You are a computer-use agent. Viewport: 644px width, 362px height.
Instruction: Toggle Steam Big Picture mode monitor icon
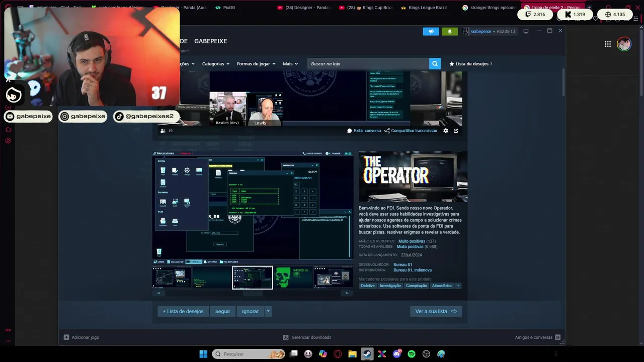(x=526, y=31)
